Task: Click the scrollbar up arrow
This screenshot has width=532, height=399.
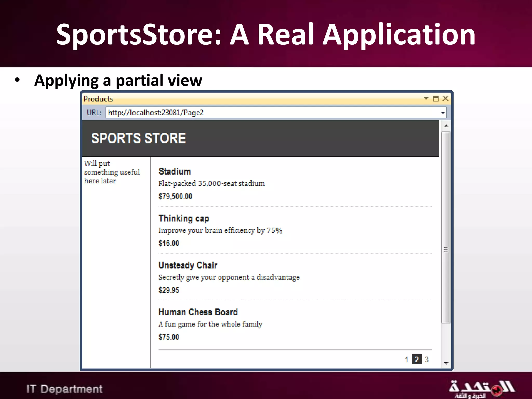Action: click(446, 126)
